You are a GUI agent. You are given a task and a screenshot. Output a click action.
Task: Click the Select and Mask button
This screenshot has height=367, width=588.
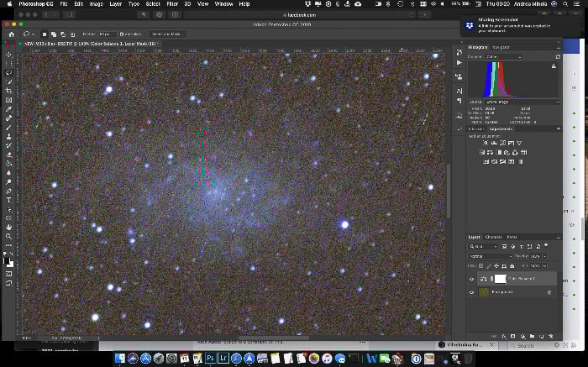pyautogui.click(x=166, y=34)
